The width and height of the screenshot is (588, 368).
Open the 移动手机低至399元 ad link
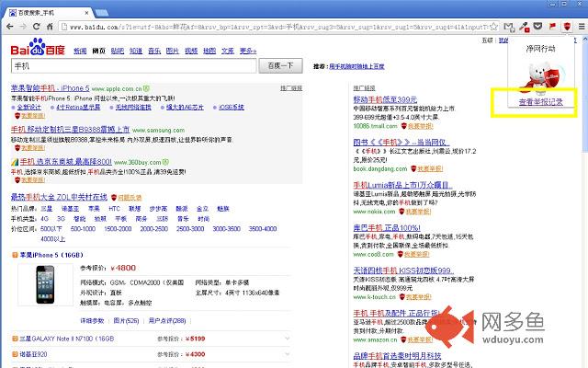pos(385,99)
